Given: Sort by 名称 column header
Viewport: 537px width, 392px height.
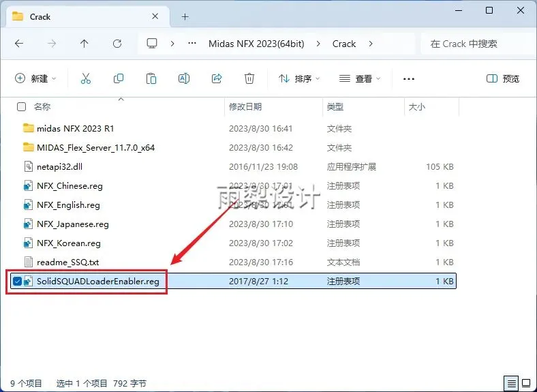Looking at the screenshot, I should pos(42,107).
